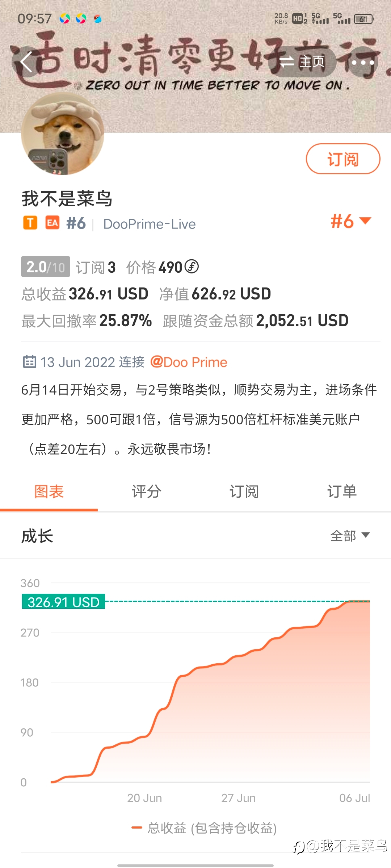
Task: Click the orange T trader badge
Action: [x=30, y=223]
